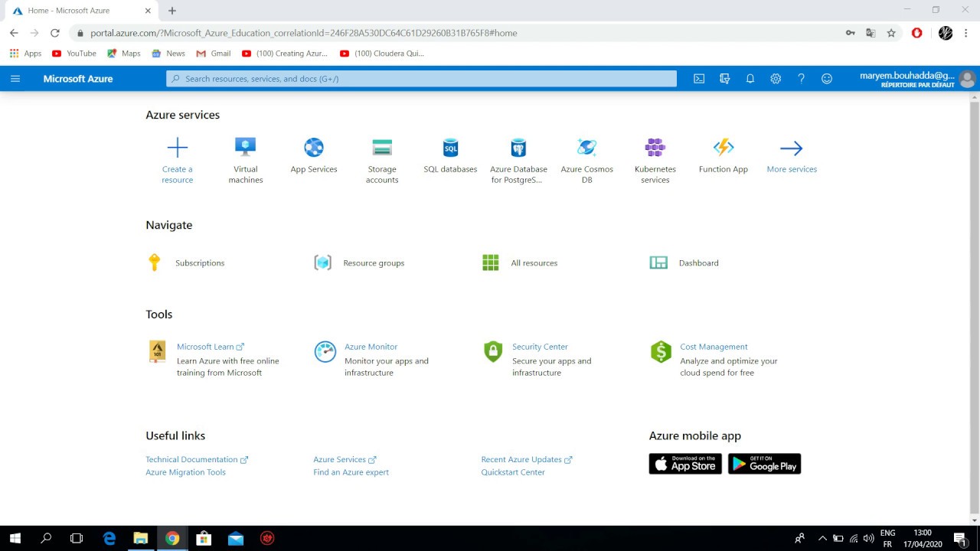Screen dimensions: 980x551
Task: Show hidden system tray icons chevron
Action: pyautogui.click(x=823, y=538)
